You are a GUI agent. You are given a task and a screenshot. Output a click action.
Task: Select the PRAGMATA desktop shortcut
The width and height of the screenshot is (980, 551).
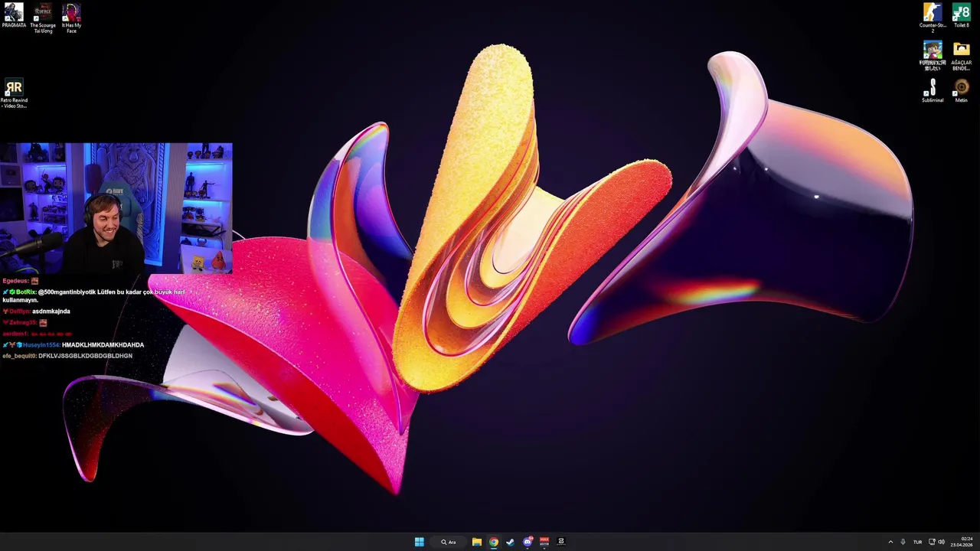point(14,15)
